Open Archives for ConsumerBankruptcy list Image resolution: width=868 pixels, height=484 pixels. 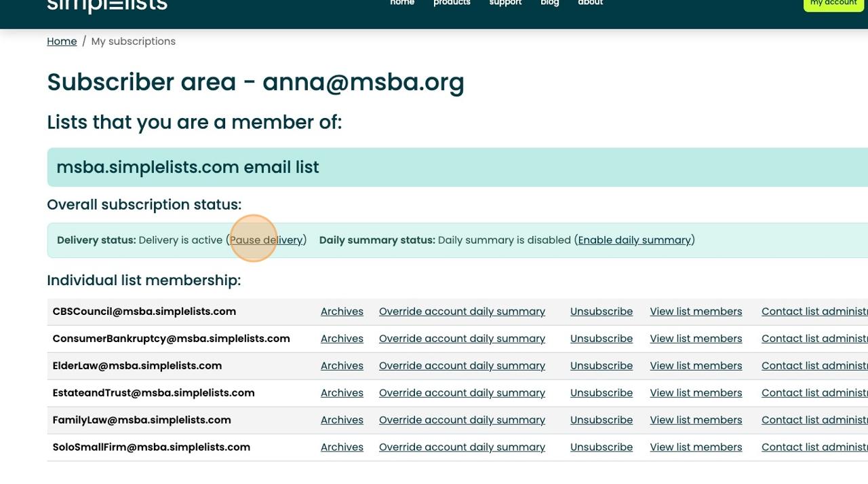pyautogui.click(x=342, y=339)
